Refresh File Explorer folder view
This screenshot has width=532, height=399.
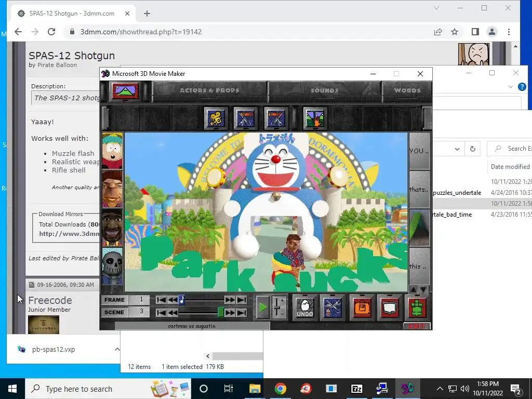[472, 149]
